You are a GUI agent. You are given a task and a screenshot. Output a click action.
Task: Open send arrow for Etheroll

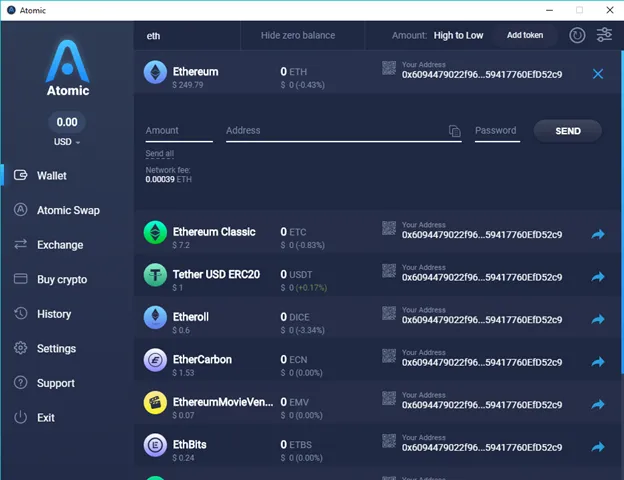pos(598,320)
